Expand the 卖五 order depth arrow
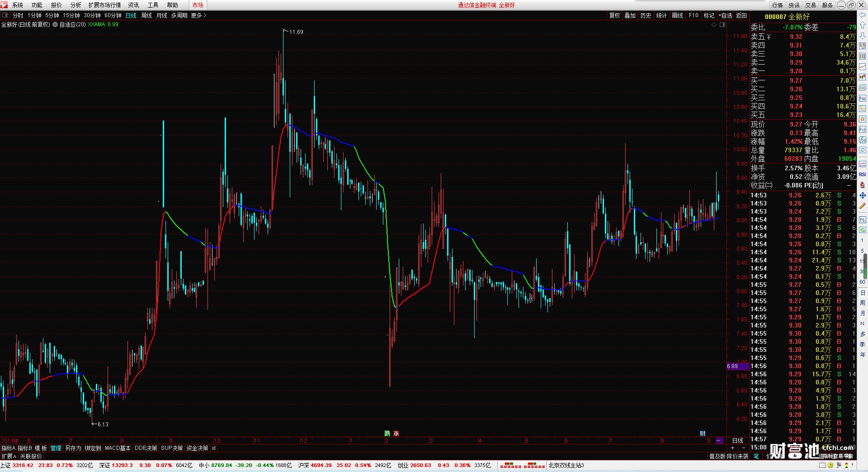Viewport: 868px width, 472px height. point(769,37)
